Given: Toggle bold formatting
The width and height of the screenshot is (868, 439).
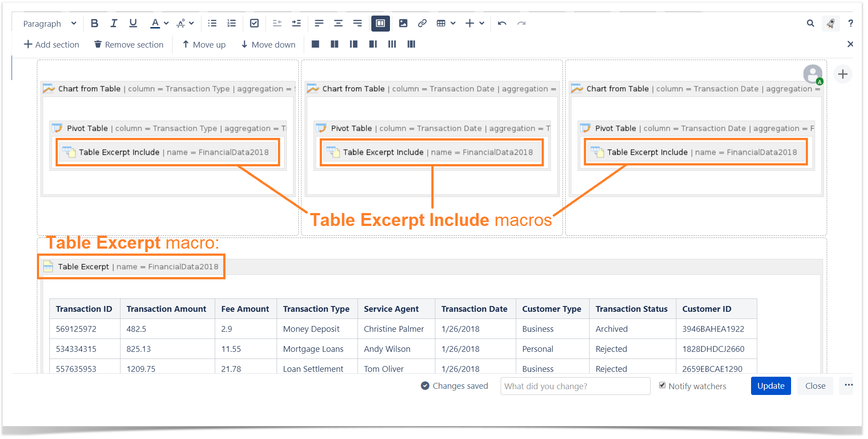Looking at the screenshot, I should point(94,23).
